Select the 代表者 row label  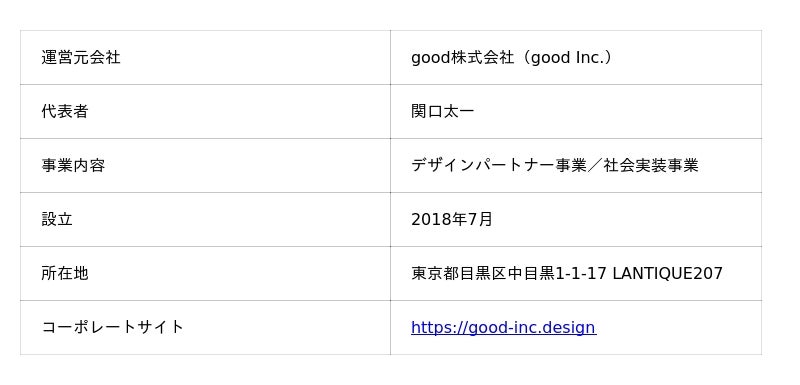point(205,112)
